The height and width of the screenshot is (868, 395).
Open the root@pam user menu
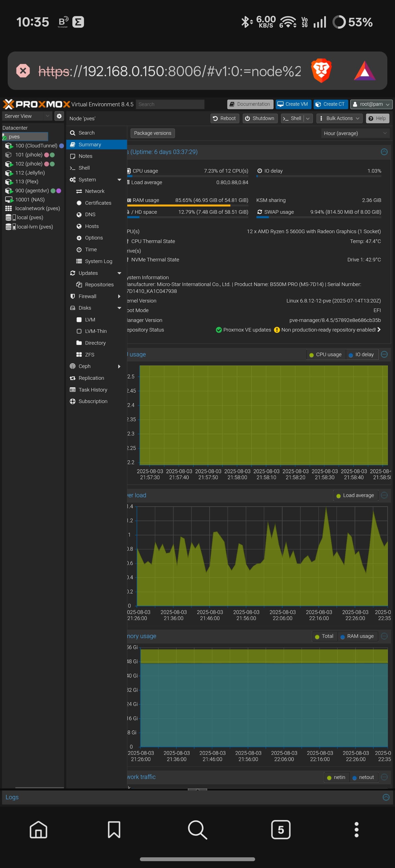371,104
